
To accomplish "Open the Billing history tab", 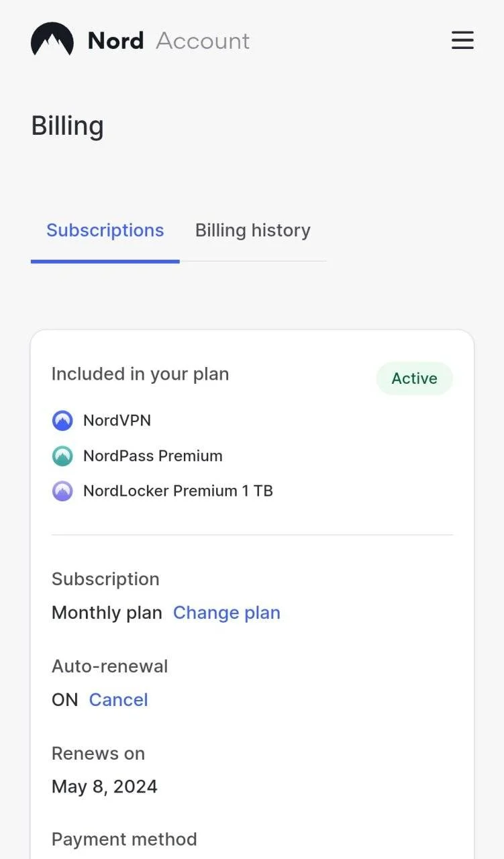I will click(x=253, y=230).
